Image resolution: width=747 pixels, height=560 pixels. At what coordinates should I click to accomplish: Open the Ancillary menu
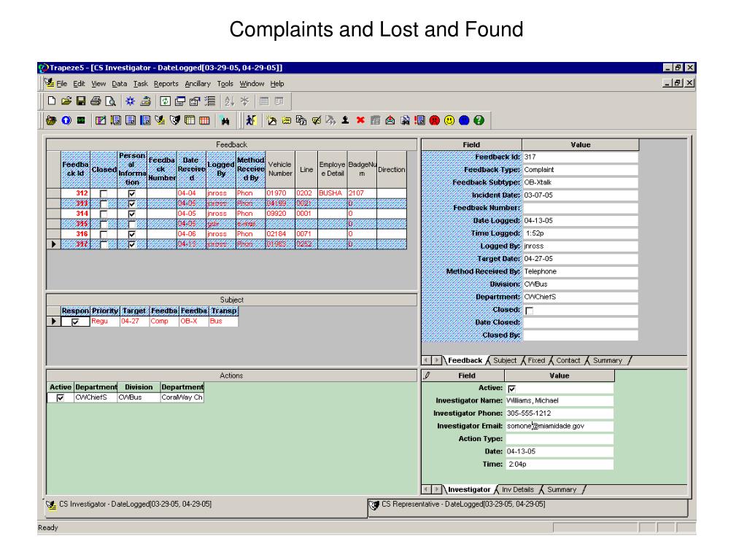[198, 84]
